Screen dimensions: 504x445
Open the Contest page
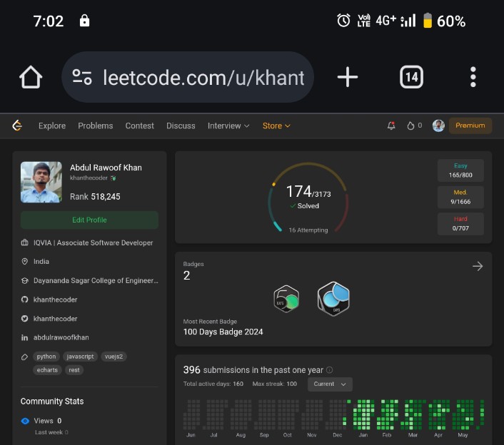coord(139,126)
